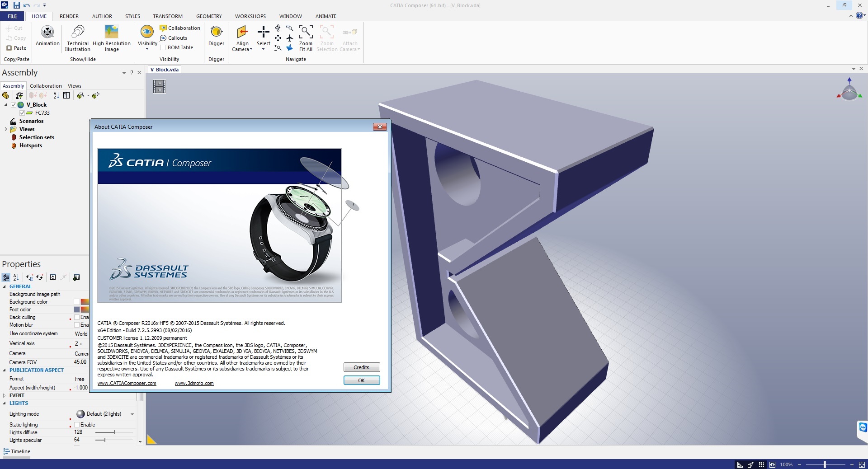Expand the Views tree node
The height and width of the screenshot is (469, 868).
[6, 129]
